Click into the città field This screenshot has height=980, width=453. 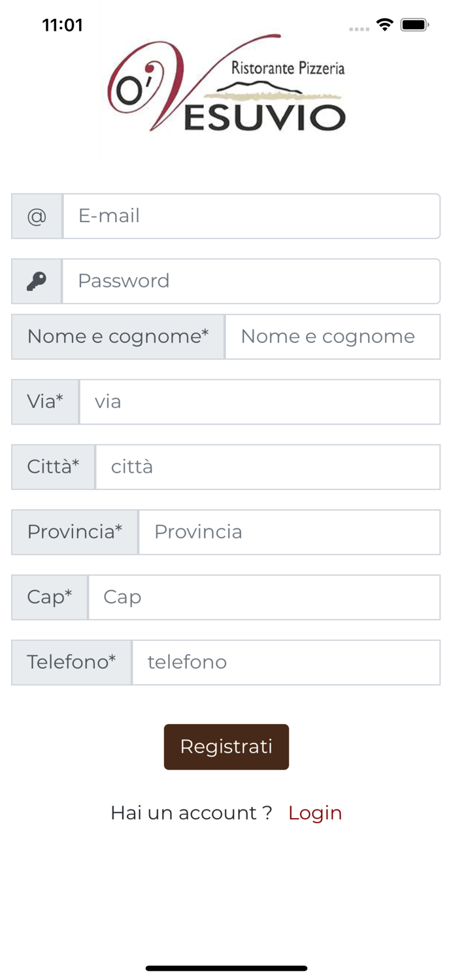point(267,467)
